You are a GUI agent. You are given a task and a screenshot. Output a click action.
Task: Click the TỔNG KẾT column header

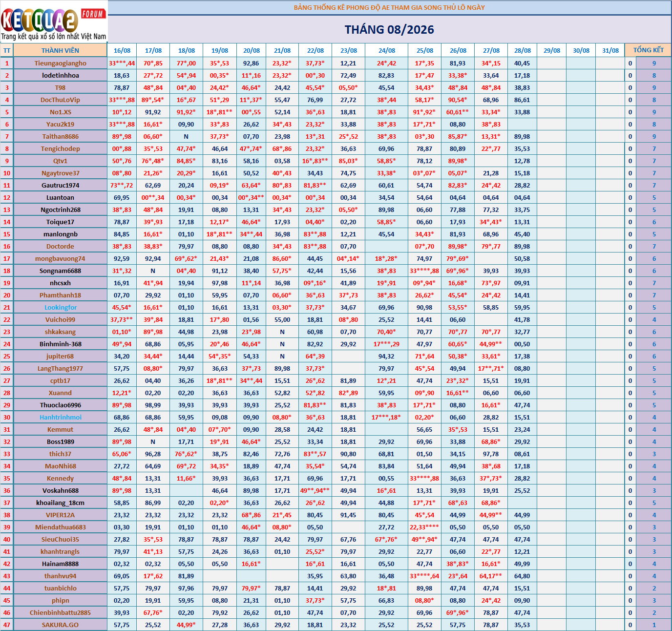point(648,50)
